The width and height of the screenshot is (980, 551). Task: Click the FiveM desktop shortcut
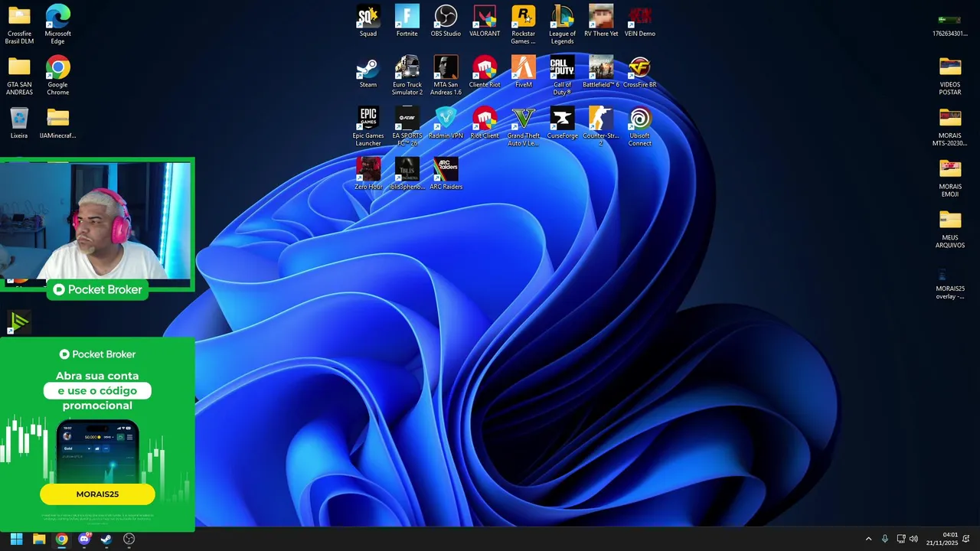pyautogui.click(x=524, y=73)
